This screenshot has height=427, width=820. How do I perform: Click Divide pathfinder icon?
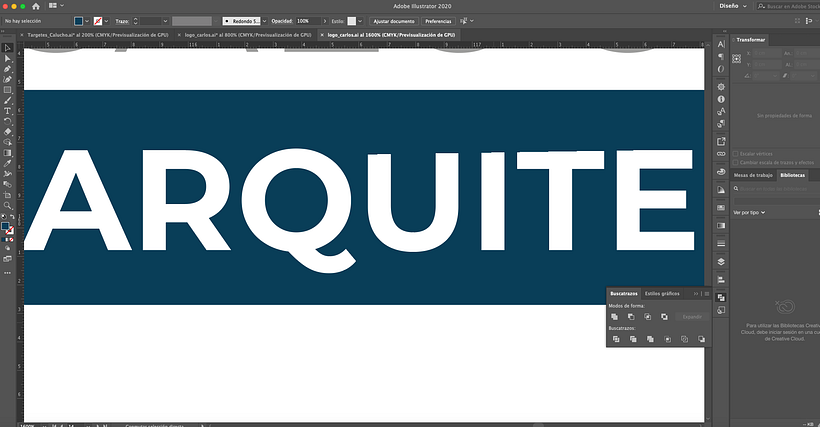(x=616, y=339)
